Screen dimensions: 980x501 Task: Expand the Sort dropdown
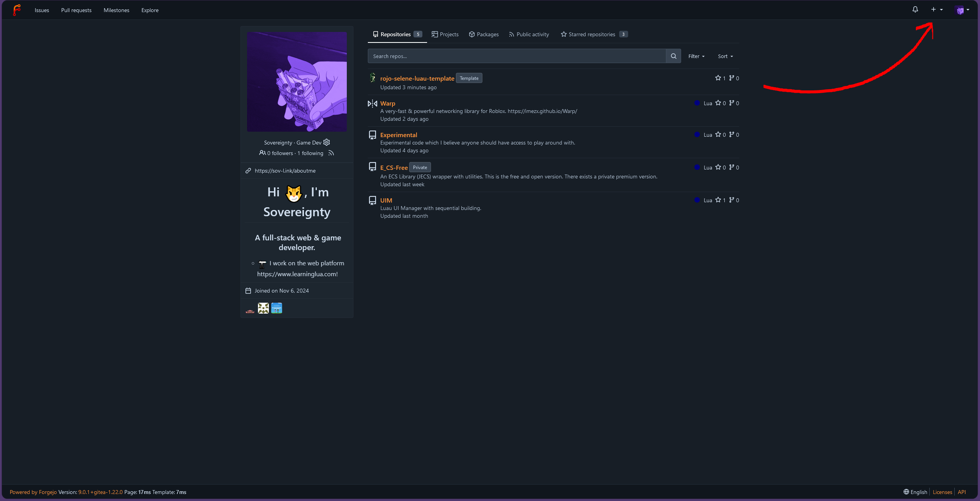(726, 56)
